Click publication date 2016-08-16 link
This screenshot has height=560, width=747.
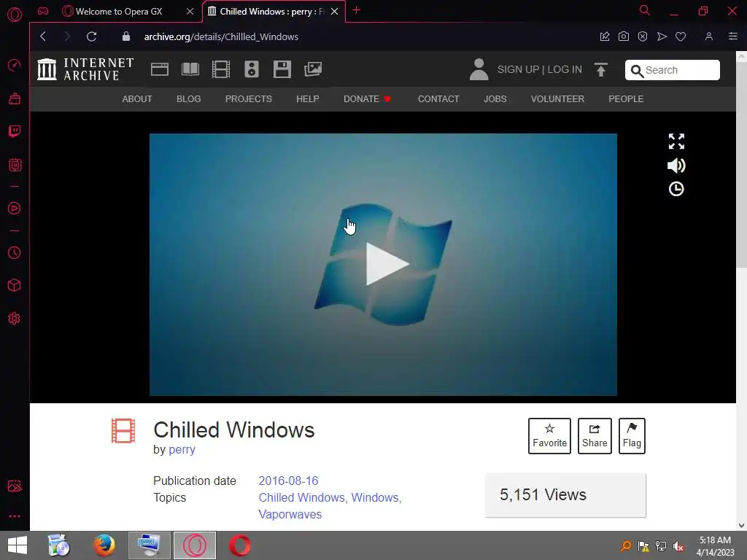pos(288,481)
